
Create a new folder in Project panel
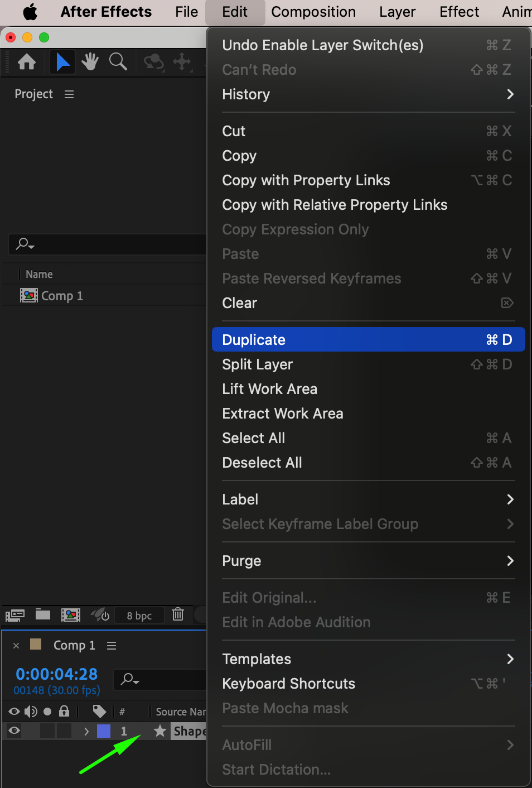(43, 614)
